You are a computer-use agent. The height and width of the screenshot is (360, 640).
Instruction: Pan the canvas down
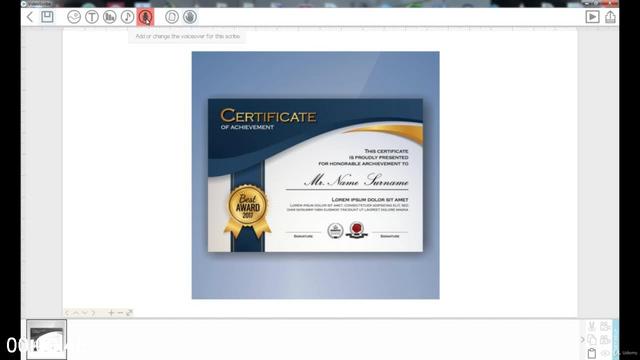(x=84, y=313)
